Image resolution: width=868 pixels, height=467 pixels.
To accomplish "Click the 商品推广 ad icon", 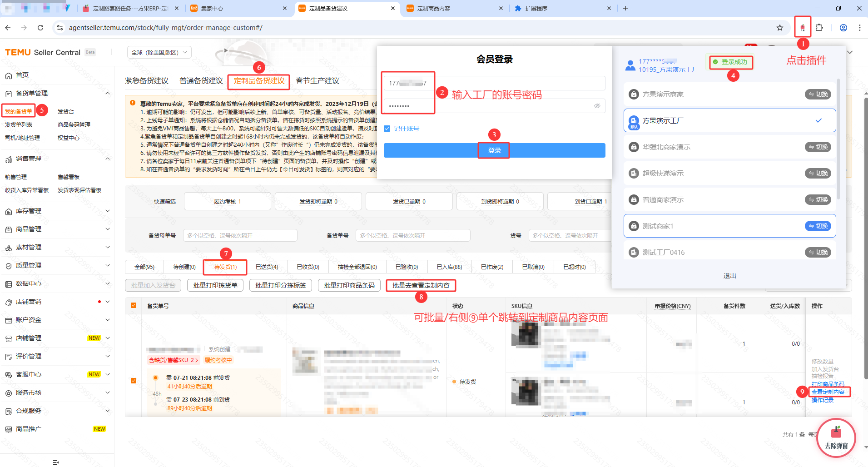I will 8,429.
